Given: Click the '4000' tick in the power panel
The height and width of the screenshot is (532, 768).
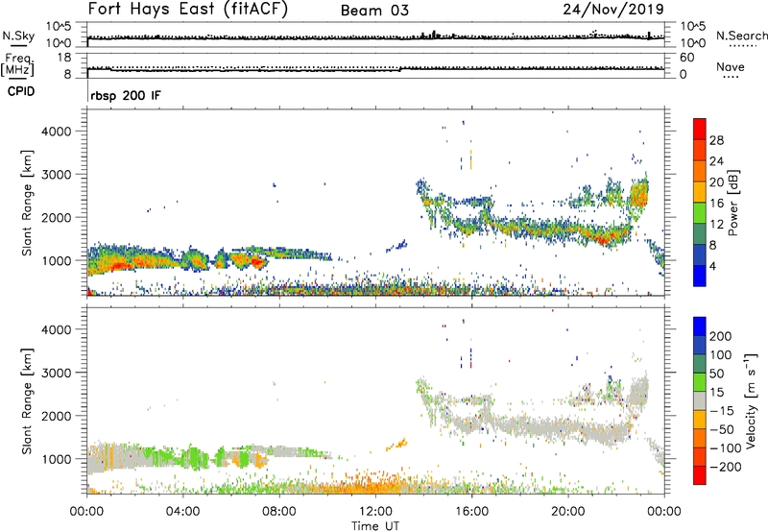Looking at the screenshot, I should click(x=57, y=132).
